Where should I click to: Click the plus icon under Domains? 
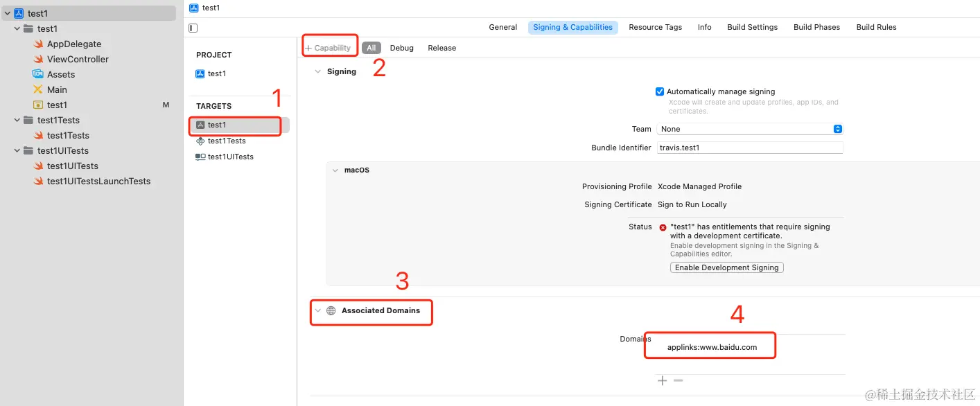tap(663, 380)
